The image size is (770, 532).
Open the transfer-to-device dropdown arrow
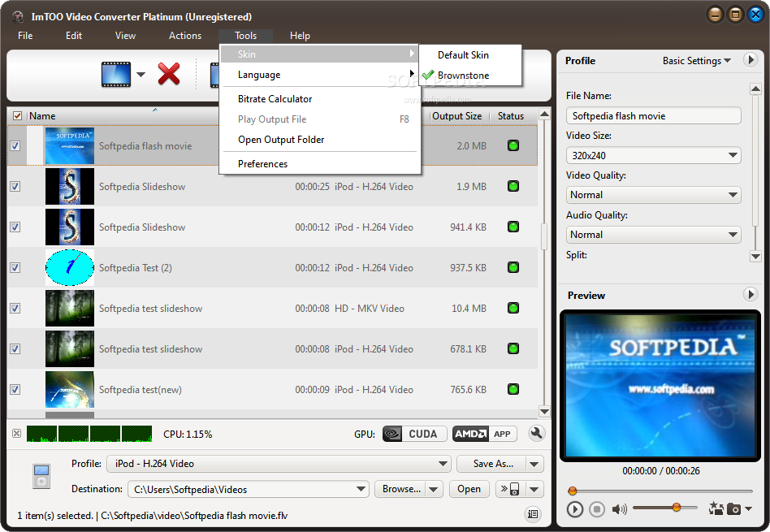tap(534, 489)
